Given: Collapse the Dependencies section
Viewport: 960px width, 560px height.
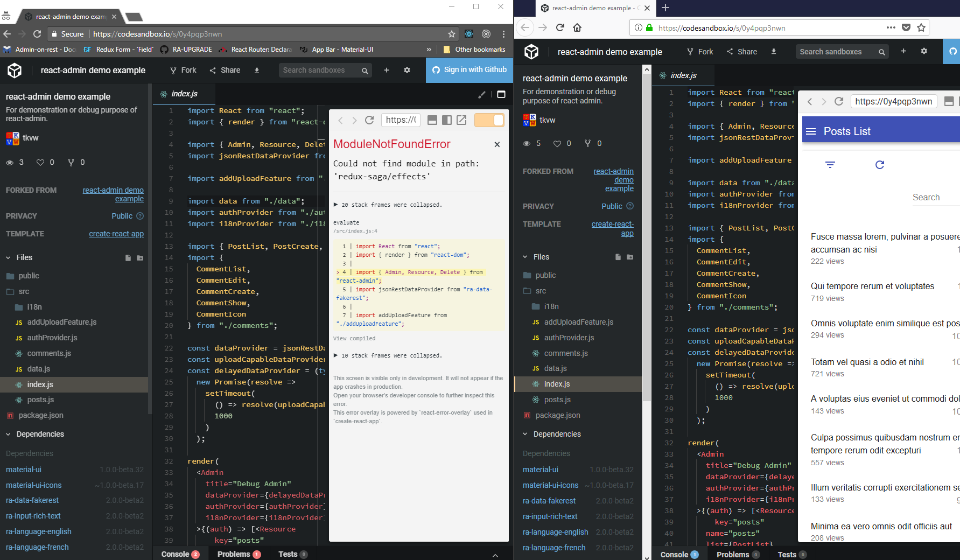Looking at the screenshot, I should click(9, 434).
